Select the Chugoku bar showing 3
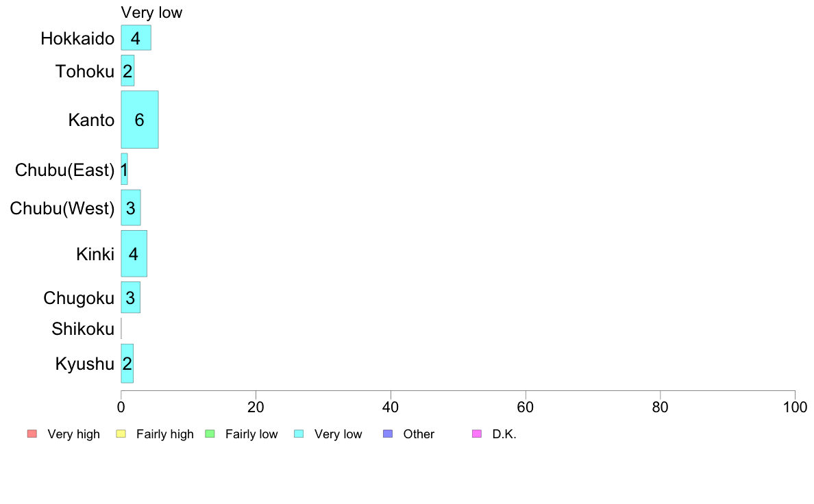814x504 pixels. 130,297
